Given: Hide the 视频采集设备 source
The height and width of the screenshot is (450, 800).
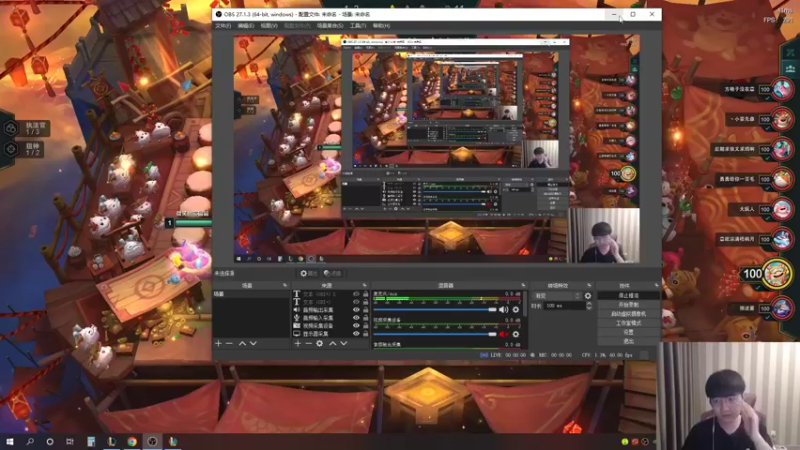Looking at the screenshot, I should [x=356, y=326].
